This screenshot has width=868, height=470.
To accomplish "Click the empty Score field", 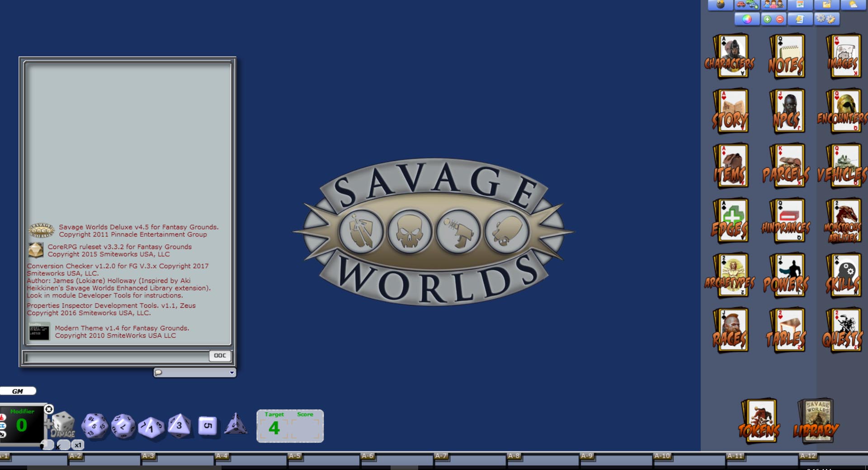I will 305,428.
